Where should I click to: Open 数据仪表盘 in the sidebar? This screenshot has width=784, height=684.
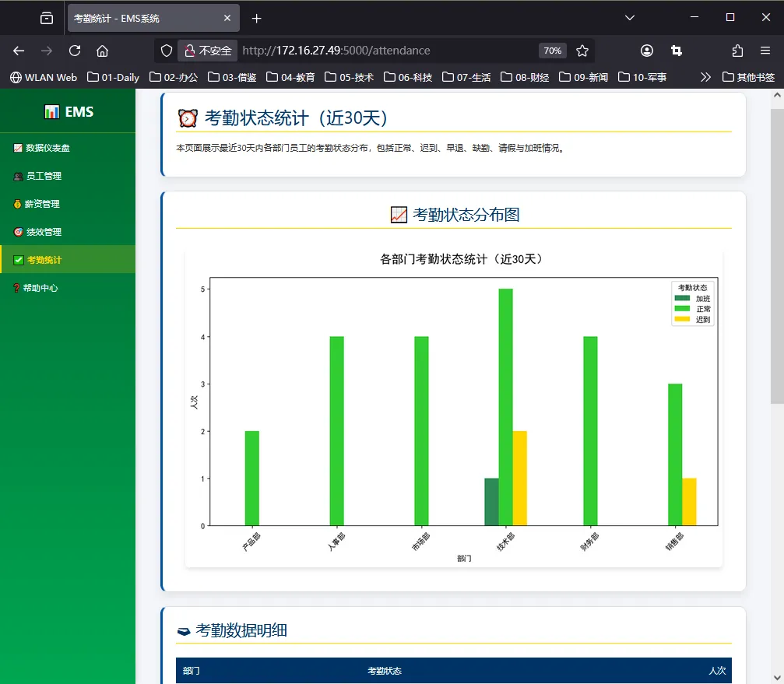tap(68, 148)
